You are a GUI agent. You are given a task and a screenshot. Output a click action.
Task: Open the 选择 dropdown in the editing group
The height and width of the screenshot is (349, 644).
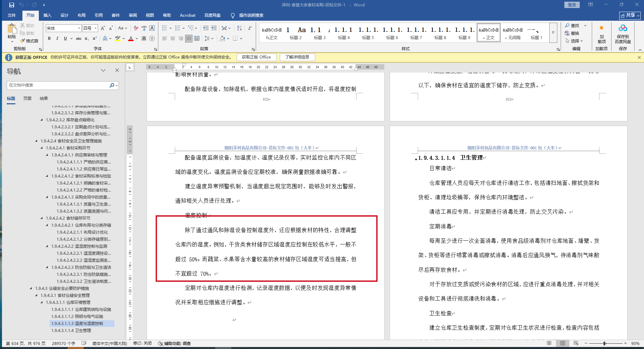point(574,41)
